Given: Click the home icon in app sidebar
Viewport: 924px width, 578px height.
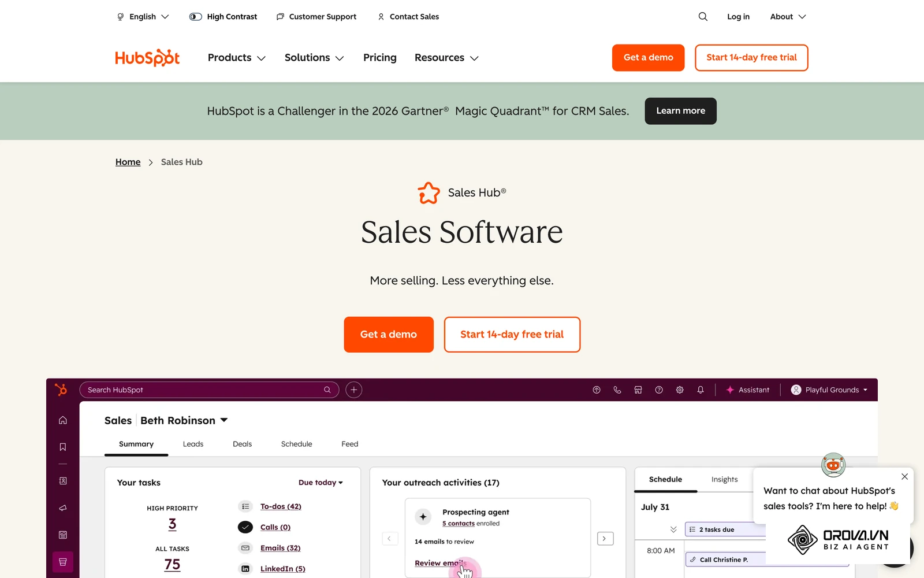Looking at the screenshot, I should coord(63,420).
